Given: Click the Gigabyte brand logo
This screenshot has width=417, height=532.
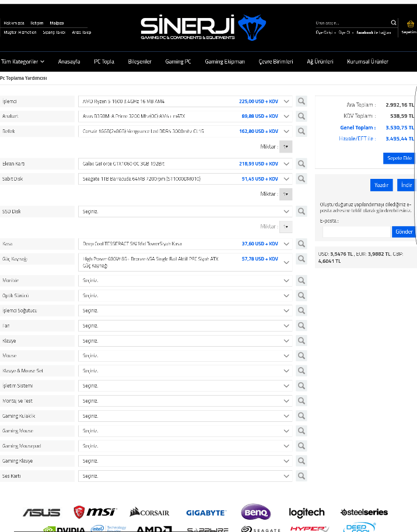Looking at the screenshot, I should (205, 513).
